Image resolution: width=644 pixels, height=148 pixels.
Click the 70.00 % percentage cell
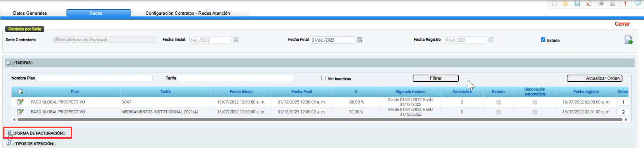(356, 112)
